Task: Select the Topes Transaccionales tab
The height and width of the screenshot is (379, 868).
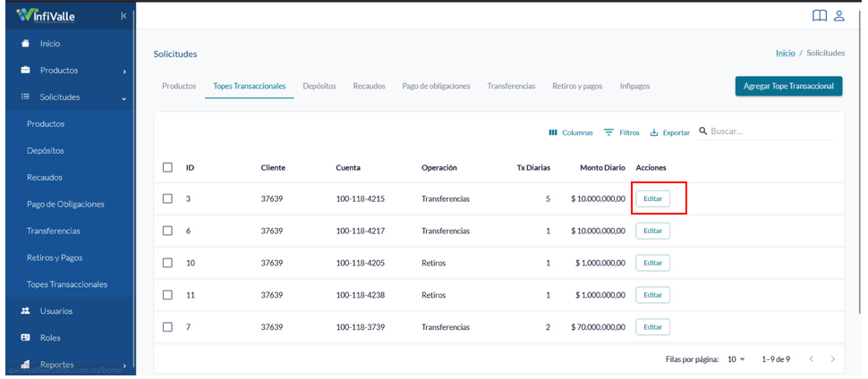Action: [x=249, y=87]
